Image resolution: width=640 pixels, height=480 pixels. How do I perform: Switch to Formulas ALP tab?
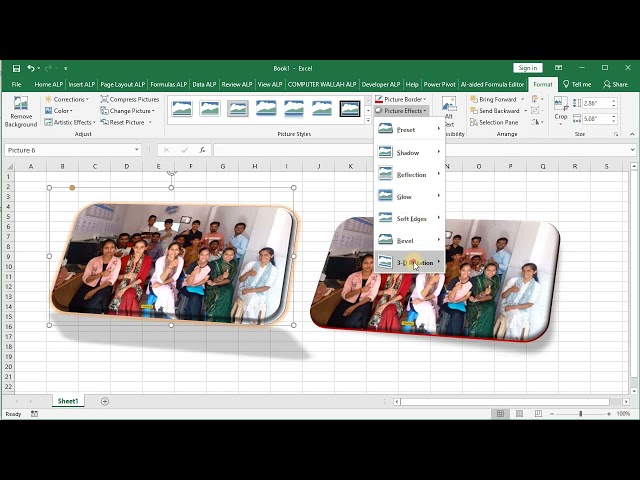click(169, 84)
